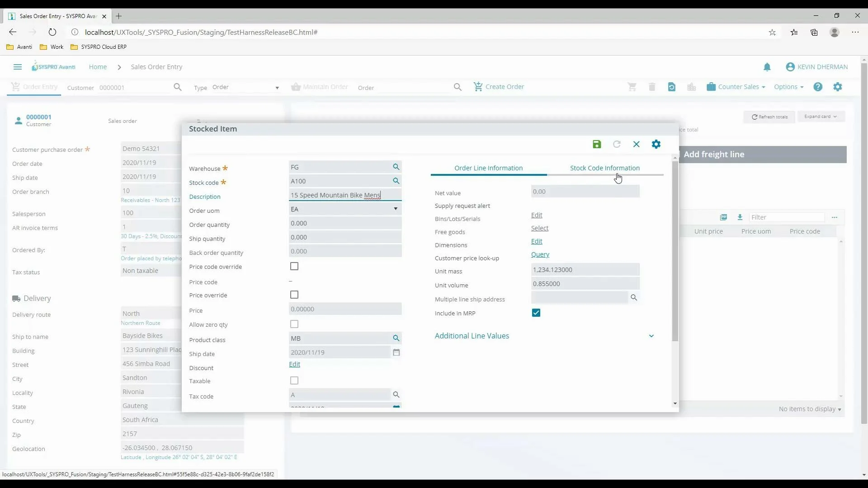Image resolution: width=868 pixels, height=488 pixels.
Task: Download grid data with the export arrow icon
Action: [741, 217]
